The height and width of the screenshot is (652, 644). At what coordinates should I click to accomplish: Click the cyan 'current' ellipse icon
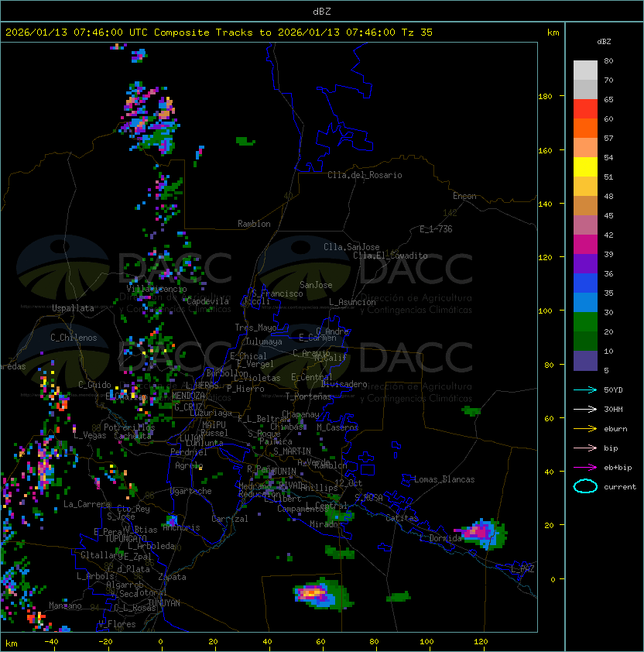585,486
